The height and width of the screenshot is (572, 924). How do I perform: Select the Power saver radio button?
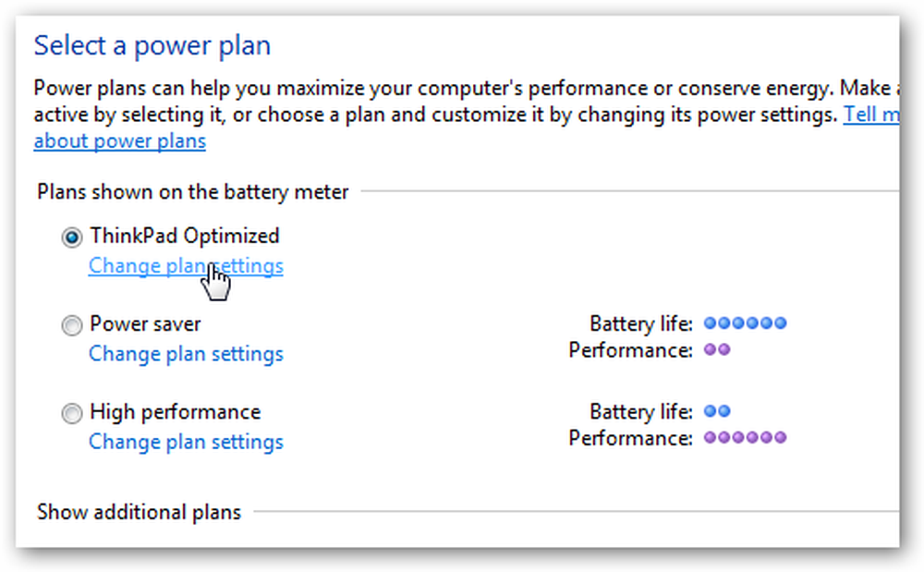tap(72, 325)
